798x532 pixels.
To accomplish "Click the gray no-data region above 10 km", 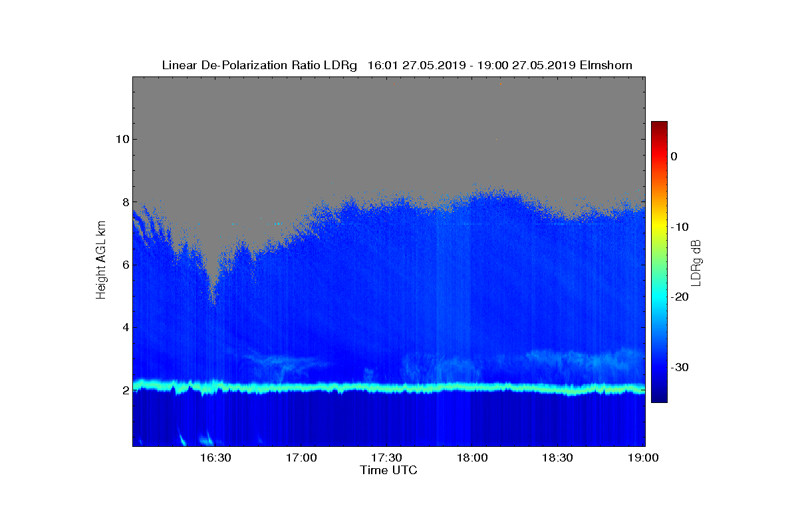I will (x=388, y=108).
